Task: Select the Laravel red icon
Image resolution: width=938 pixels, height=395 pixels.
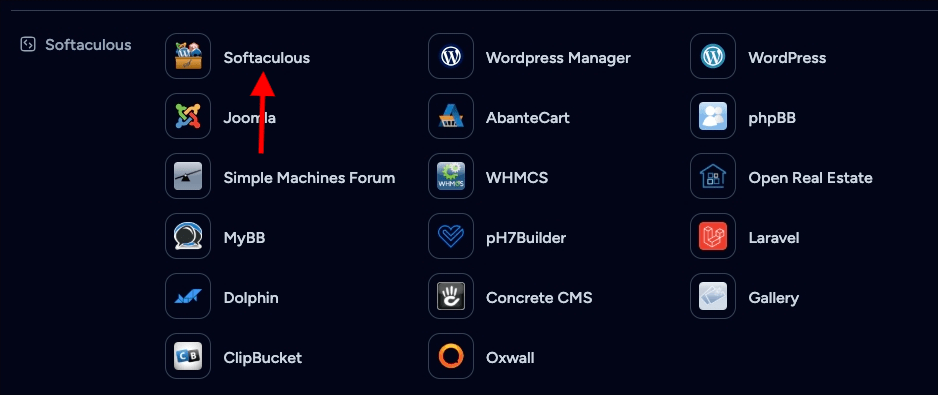Action: (x=712, y=236)
